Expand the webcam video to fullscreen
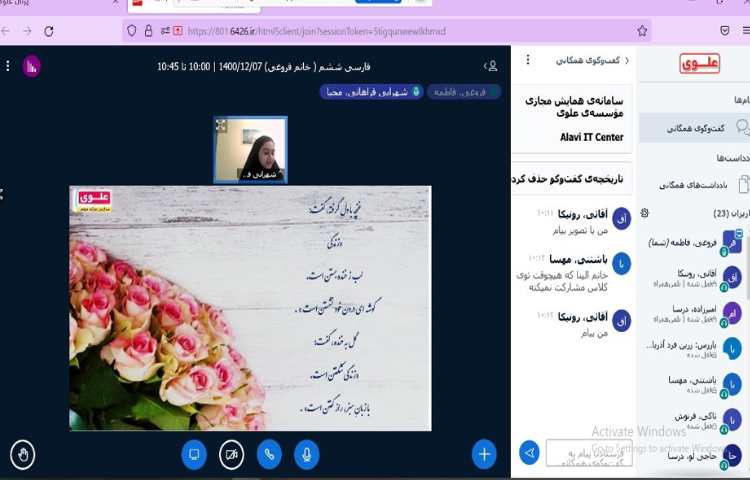The height and width of the screenshot is (480, 750). (x=221, y=125)
